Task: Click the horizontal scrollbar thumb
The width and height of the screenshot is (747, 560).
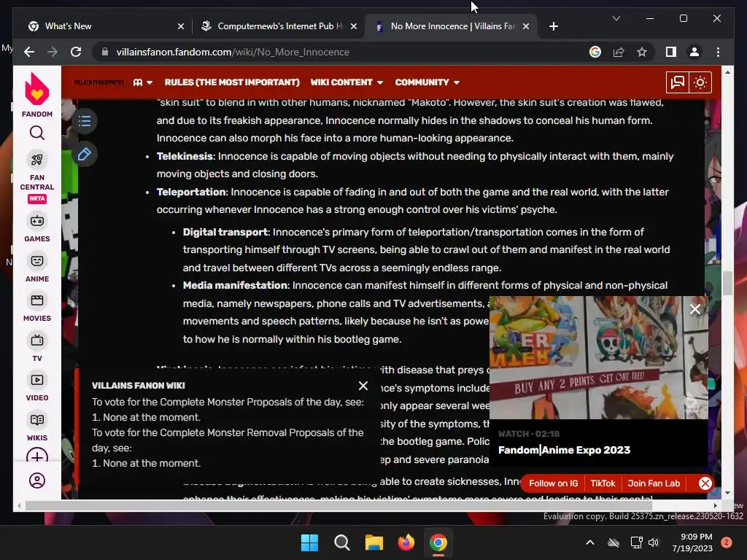Action: [338, 505]
